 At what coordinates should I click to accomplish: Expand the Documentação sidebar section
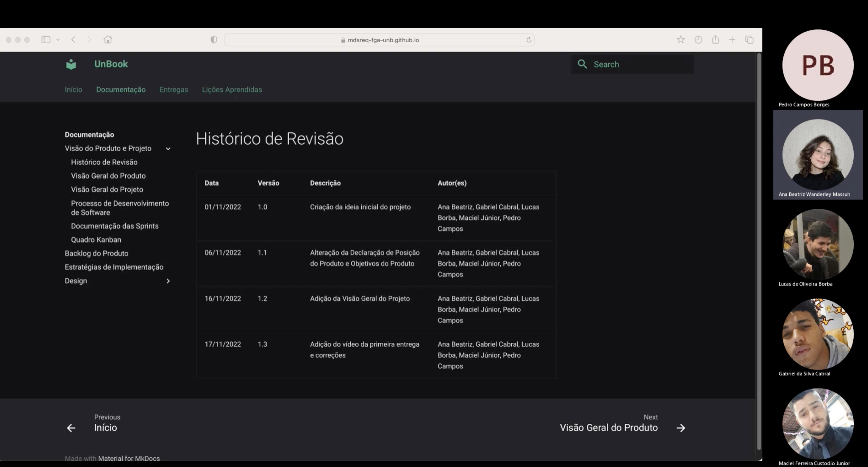point(89,135)
